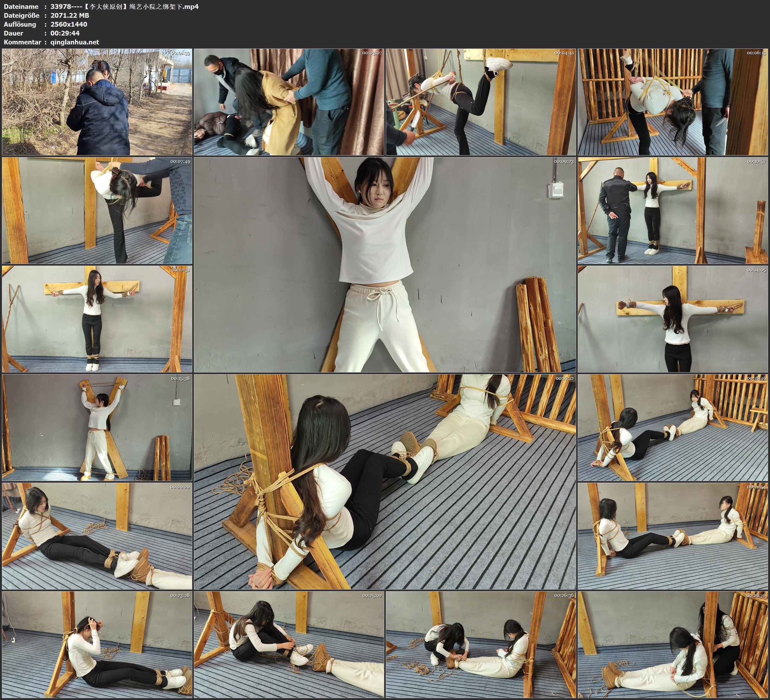Screen dimensions: 770x700
Task: Click the last thumbnail at 00:28:10
Action: tap(673, 644)
